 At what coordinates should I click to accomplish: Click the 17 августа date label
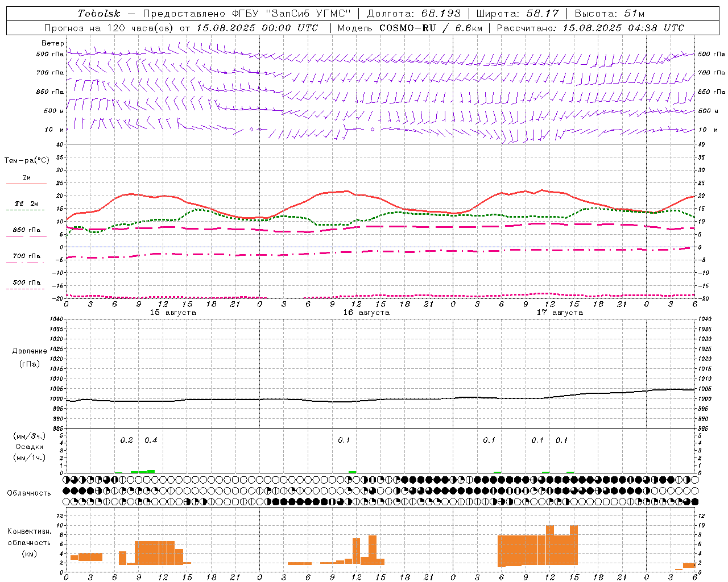pos(560,313)
